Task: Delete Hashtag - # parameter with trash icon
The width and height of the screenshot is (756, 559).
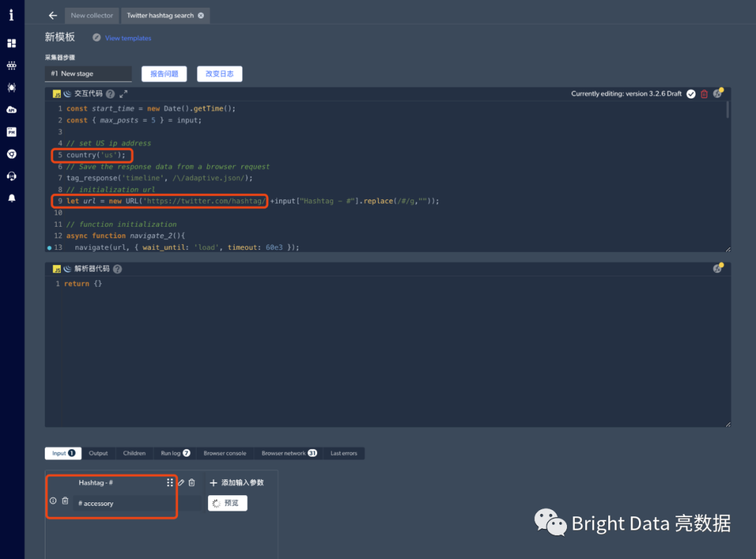Action: coord(192,482)
